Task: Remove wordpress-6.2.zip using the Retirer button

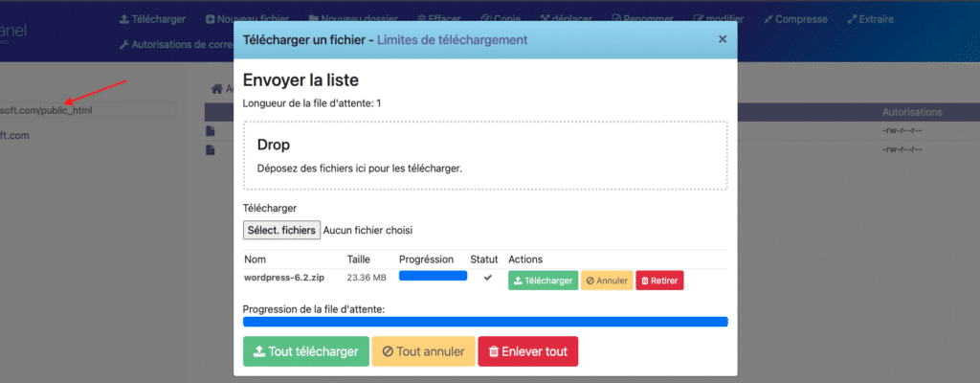Action: click(660, 281)
